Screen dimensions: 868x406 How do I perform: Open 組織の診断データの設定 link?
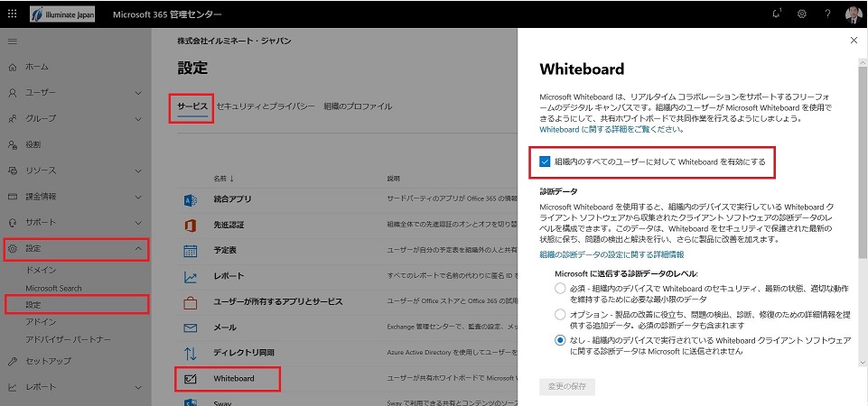coord(611,255)
